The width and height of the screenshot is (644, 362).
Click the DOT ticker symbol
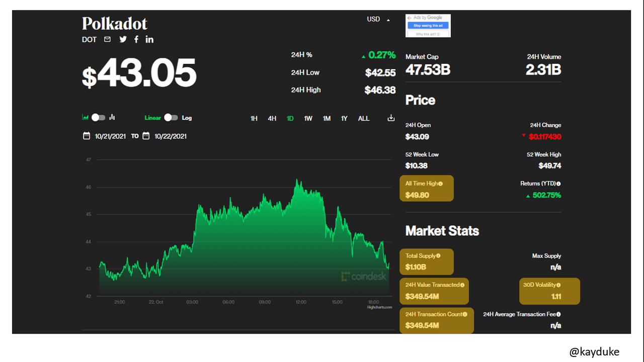coord(89,39)
